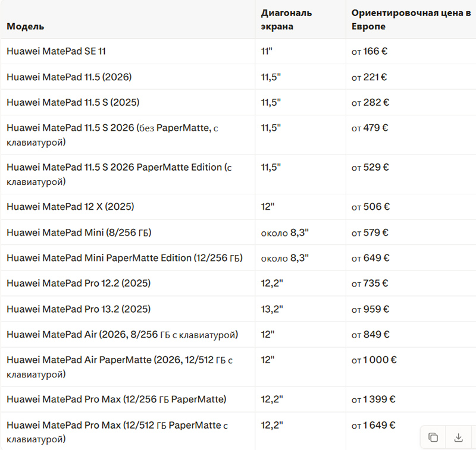Select "около 8,3"" in the MatePad Mini (8/256 ГБ) row
Screen dimensions: 476x450
click(285, 232)
